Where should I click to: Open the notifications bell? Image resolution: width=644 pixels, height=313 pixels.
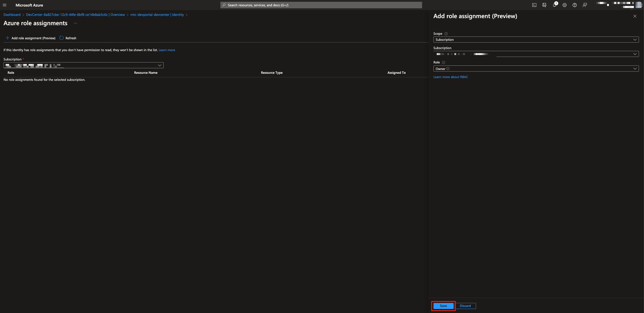(554, 5)
